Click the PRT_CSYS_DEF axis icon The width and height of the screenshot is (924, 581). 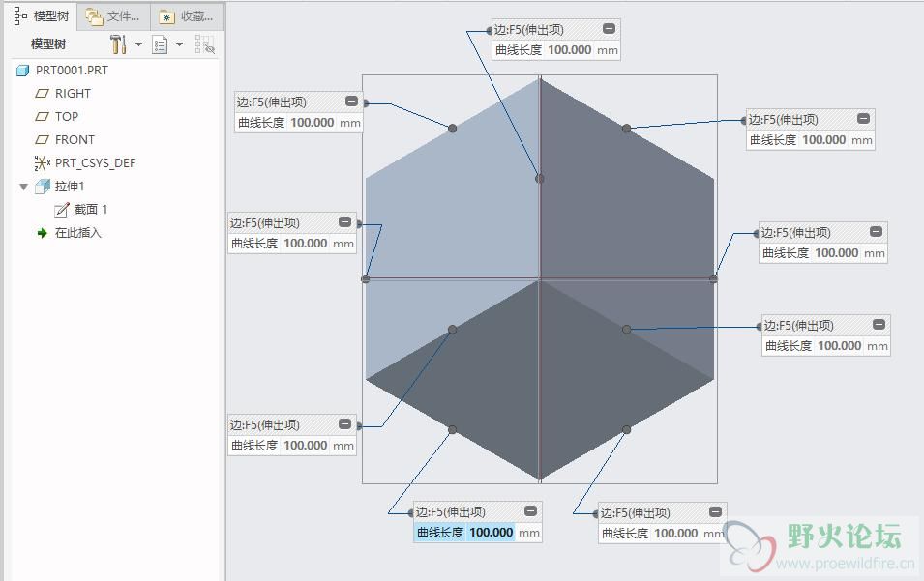tap(42, 163)
